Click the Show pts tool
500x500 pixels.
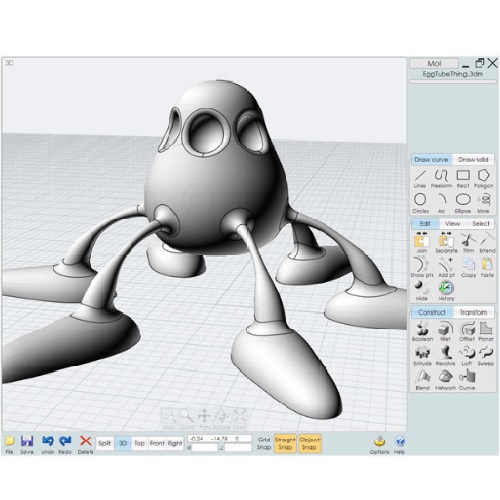[x=422, y=267]
